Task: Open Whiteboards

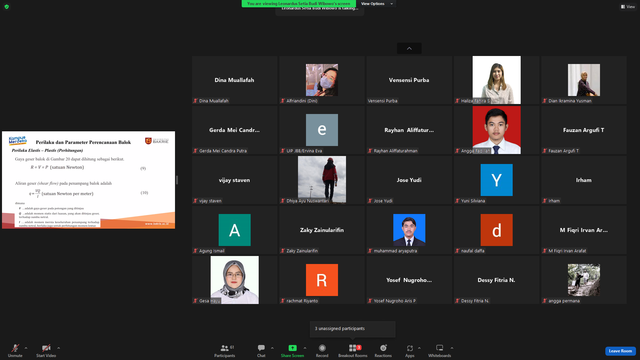Action: [x=440, y=350]
